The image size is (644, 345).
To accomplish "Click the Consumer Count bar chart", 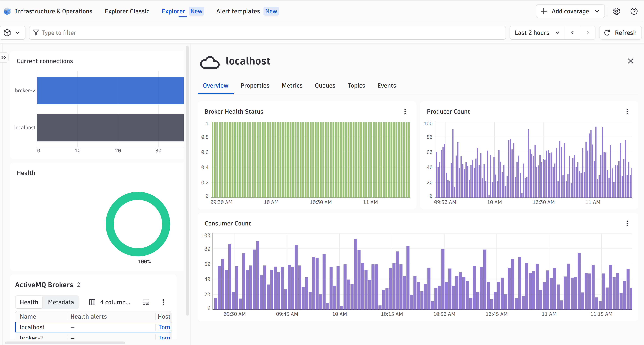I will pos(423,272).
